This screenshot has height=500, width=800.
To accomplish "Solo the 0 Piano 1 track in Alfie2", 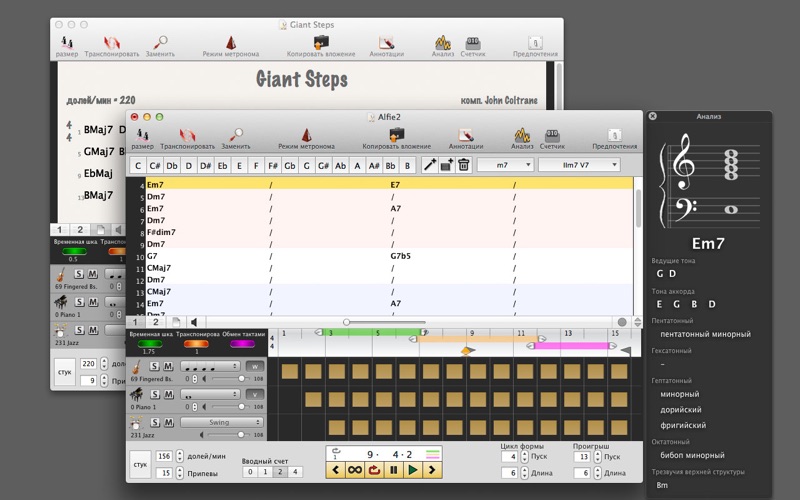I will [155, 394].
